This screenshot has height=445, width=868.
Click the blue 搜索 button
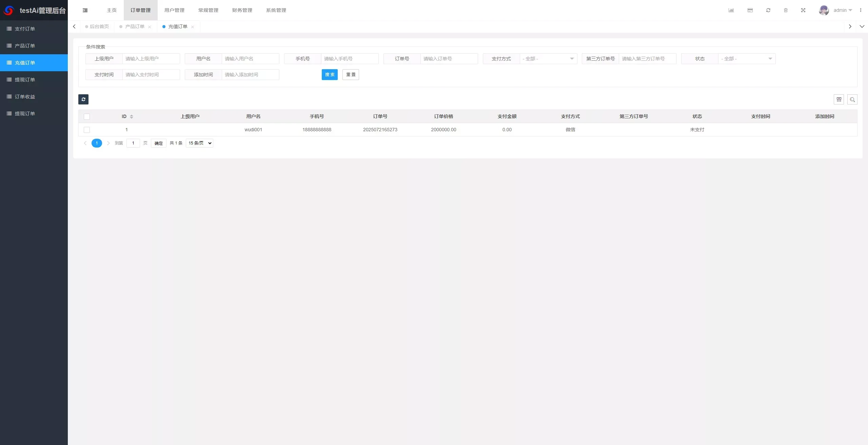pos(330,75)
